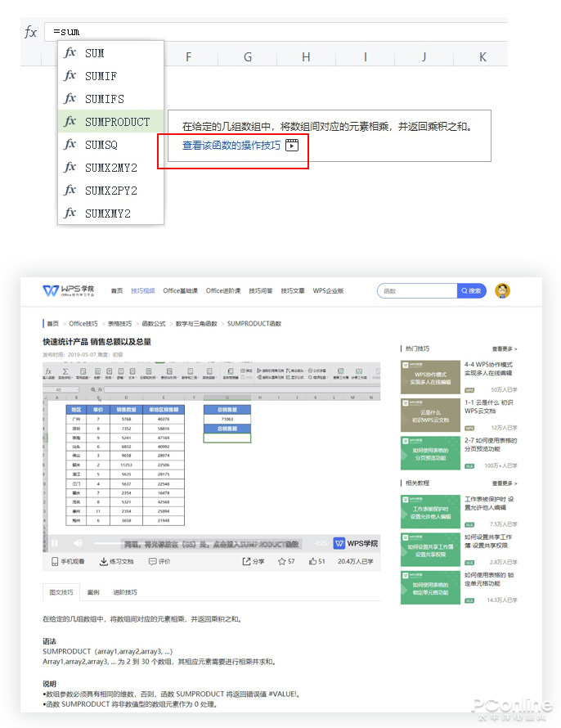
Task: Select column H header
Action: (306, 57)
